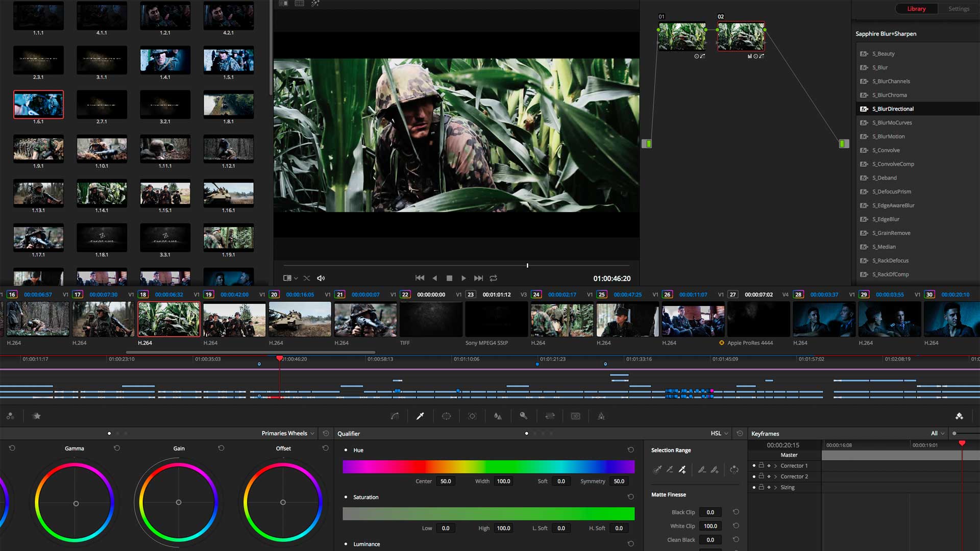Reset the Saturation qualifier

coord(630,497)
